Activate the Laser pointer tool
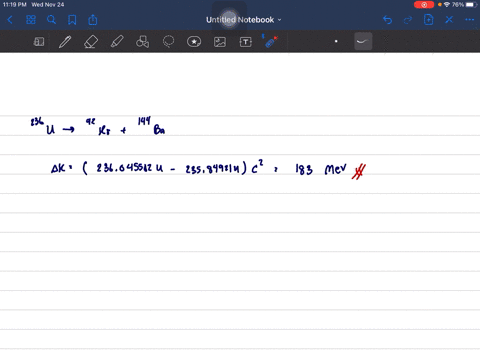This screenshot has height=360, width=480. [x=271, y=41]
